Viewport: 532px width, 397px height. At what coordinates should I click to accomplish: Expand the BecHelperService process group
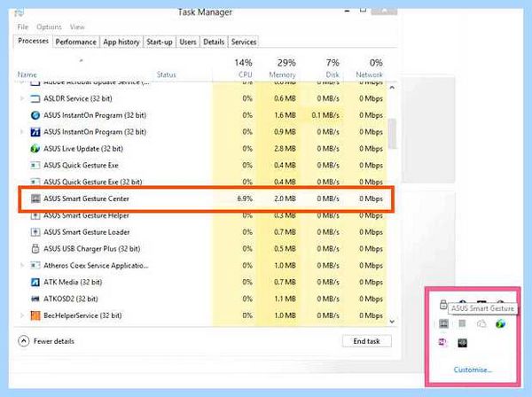point(22,315)
